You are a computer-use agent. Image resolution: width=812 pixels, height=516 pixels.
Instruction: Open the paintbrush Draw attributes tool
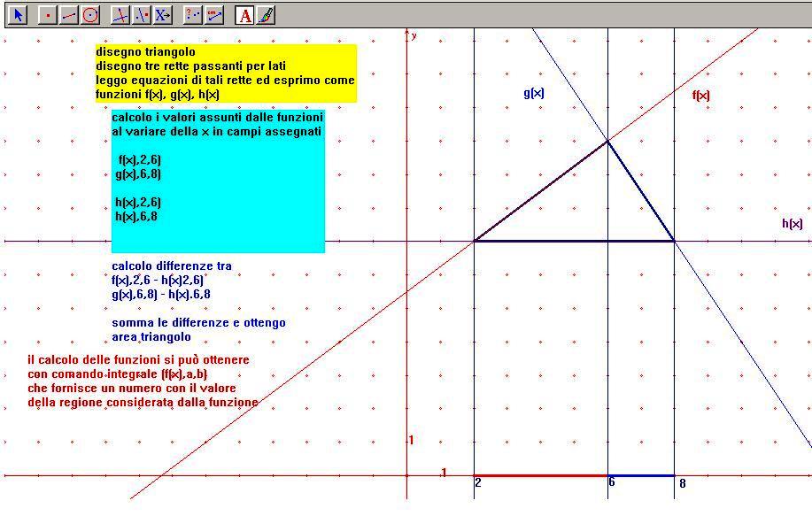pyautogui.click(x=265, y=15)
